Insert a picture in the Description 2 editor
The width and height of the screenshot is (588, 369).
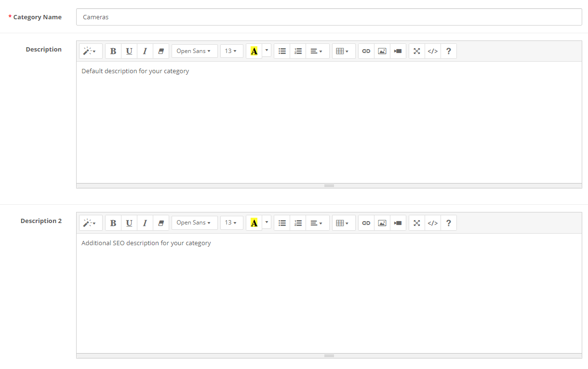(x=382, y=223)
